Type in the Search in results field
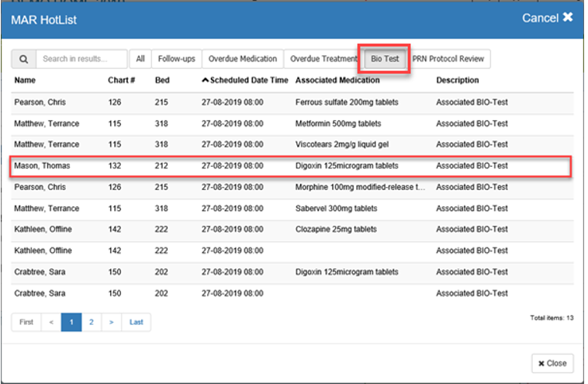 pos(82,59)
